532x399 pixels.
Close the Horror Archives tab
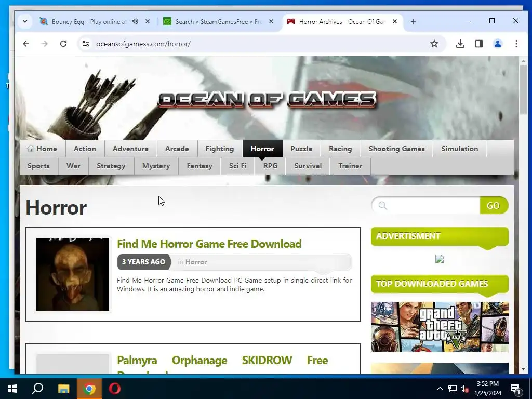(x=395, y=21)
